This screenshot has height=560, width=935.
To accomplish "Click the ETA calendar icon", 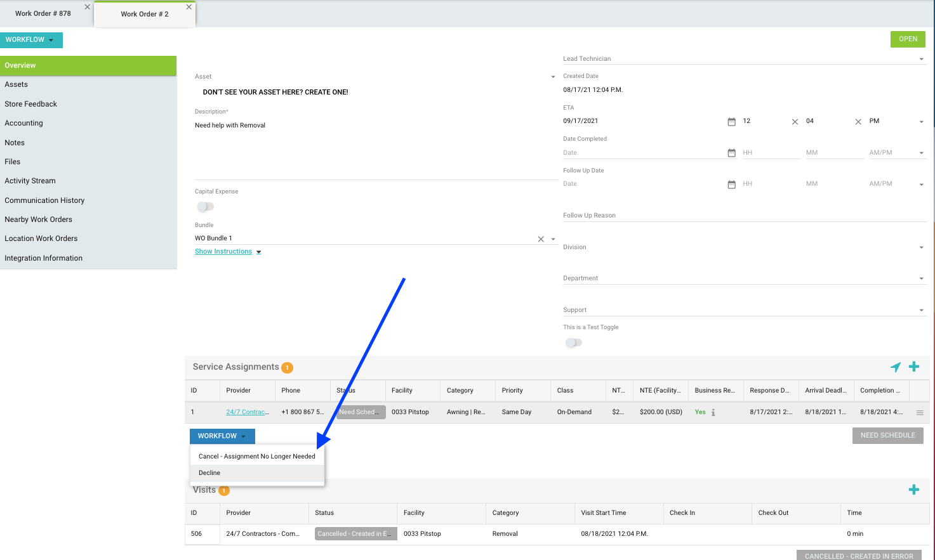I will (x=731, y=122).
